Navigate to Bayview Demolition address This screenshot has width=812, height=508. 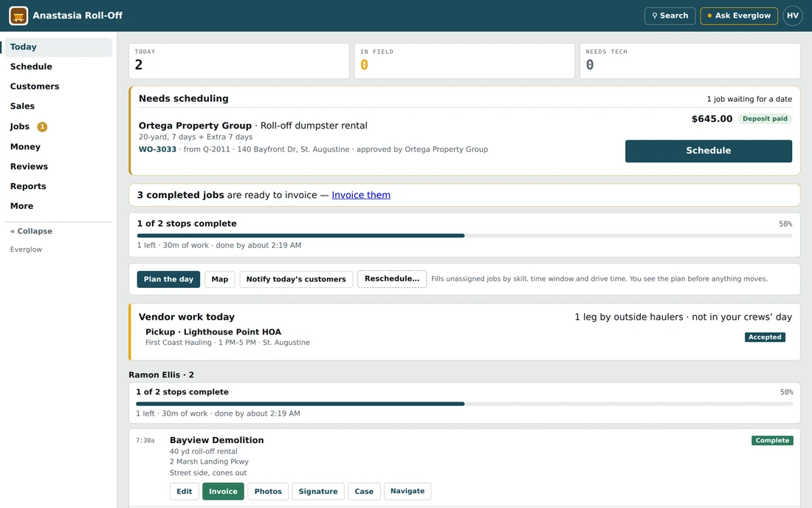407,491
